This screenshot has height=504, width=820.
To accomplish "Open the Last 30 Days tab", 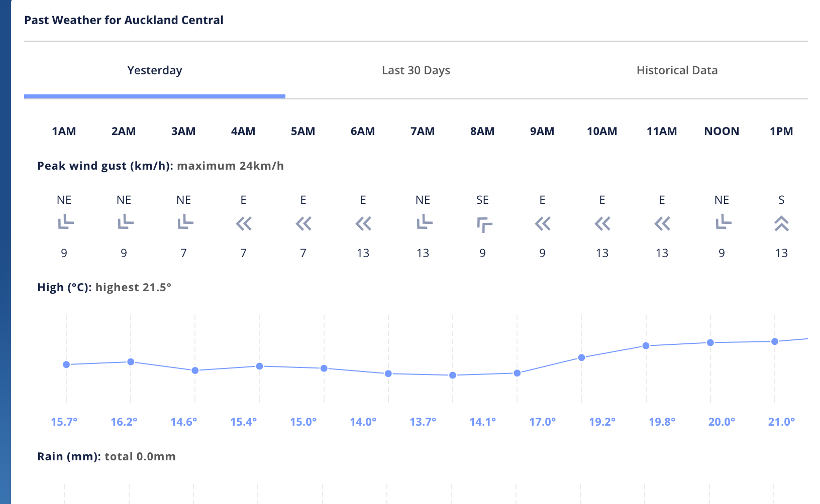I will click(x=416, y=71).
